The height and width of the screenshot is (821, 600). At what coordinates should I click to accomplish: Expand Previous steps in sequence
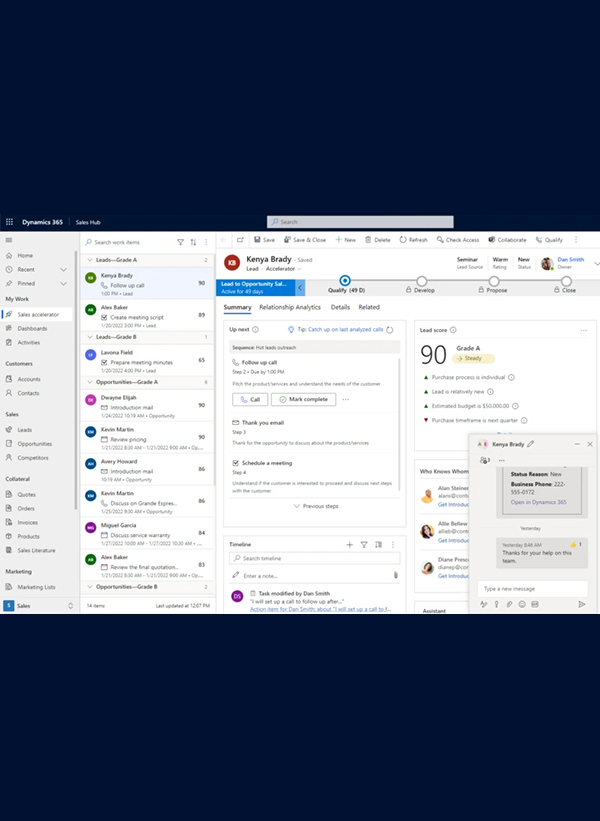[316, 506]
